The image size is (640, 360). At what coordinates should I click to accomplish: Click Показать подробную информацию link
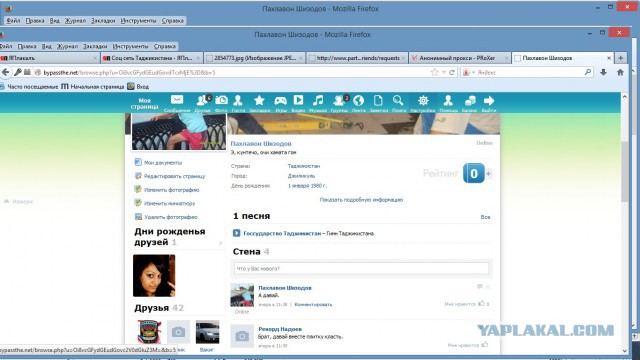[361, 200]
